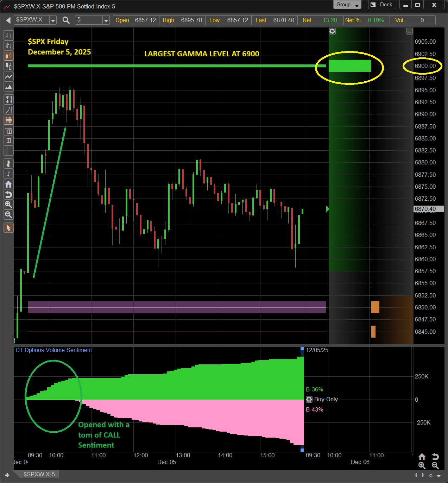
Task: Click the Buy Only indicator settings label
Action: 326,399
